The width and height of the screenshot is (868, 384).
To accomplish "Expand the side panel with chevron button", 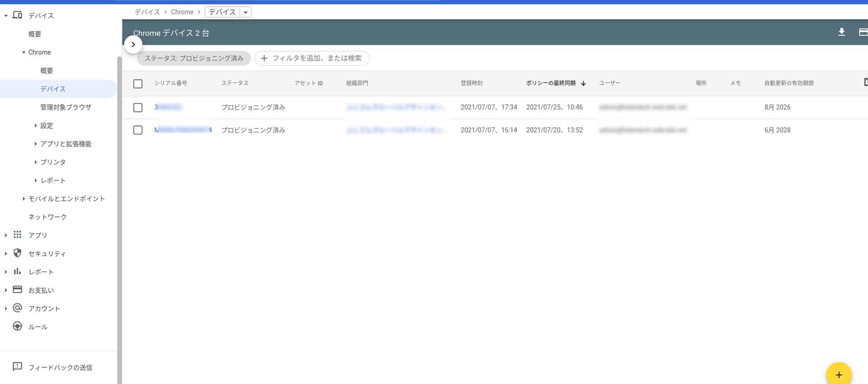I will click(x=133, y=44).
